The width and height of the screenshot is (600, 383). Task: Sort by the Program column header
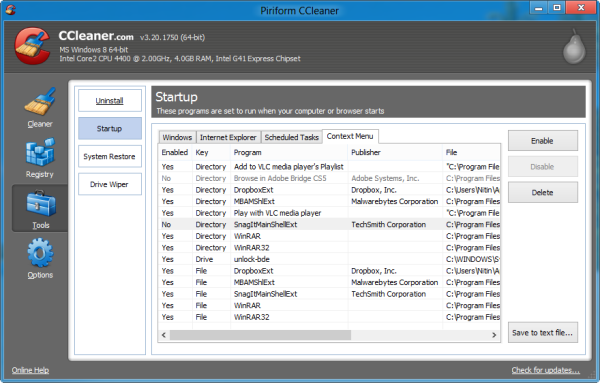[290, 152]
